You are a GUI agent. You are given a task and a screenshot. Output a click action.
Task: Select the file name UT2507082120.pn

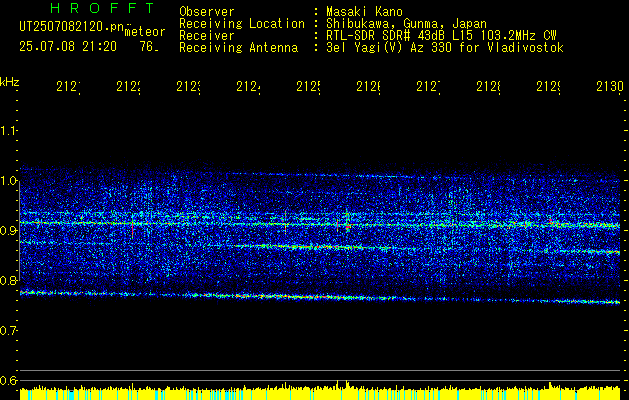pos(72,27)
